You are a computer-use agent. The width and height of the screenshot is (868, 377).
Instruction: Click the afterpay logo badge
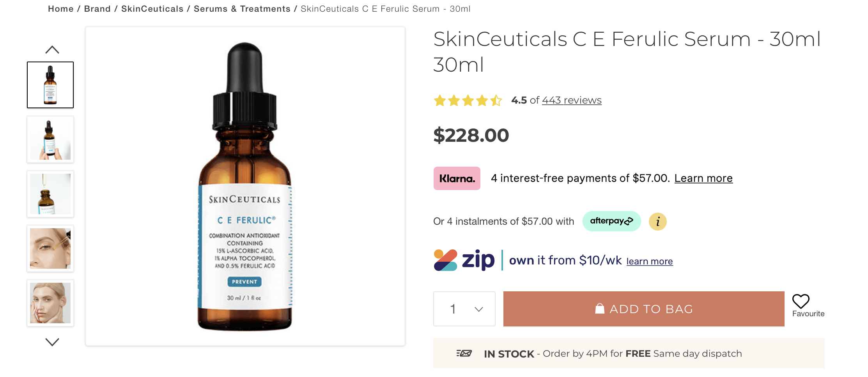coord(611,221)
